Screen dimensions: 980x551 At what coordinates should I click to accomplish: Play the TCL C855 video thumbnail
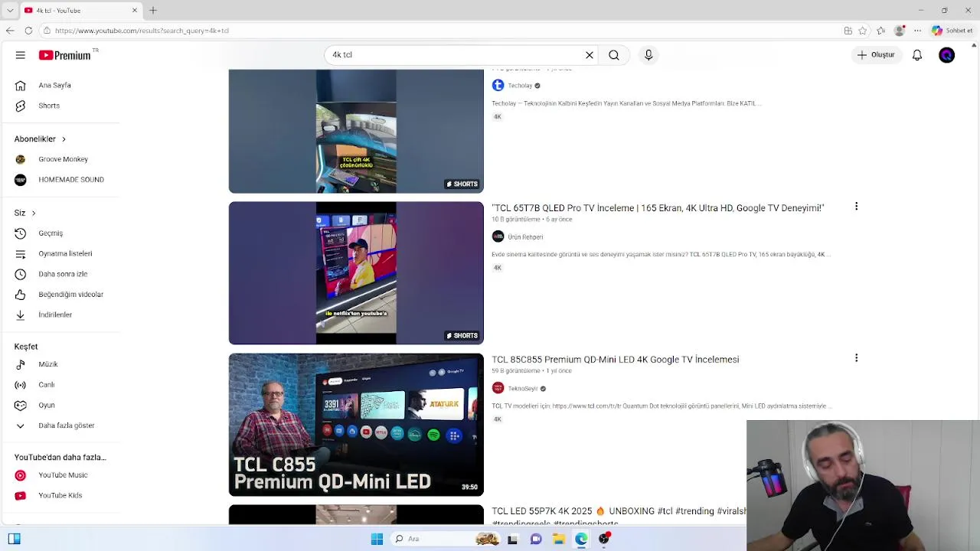click(x=356, y=425)
